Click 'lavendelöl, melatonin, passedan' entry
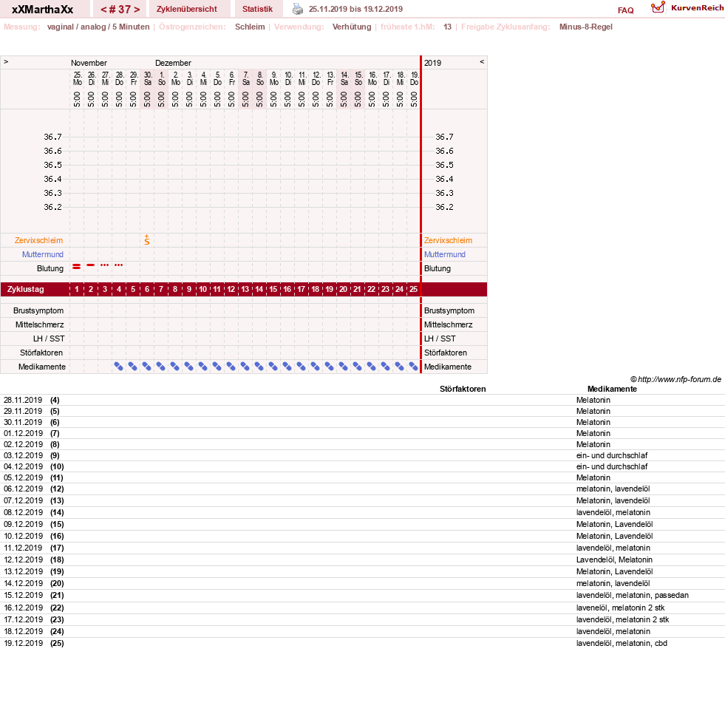Image resolution: width=725 pixels, height=728 pixels. pyautogui.click(x=632, y=595)
